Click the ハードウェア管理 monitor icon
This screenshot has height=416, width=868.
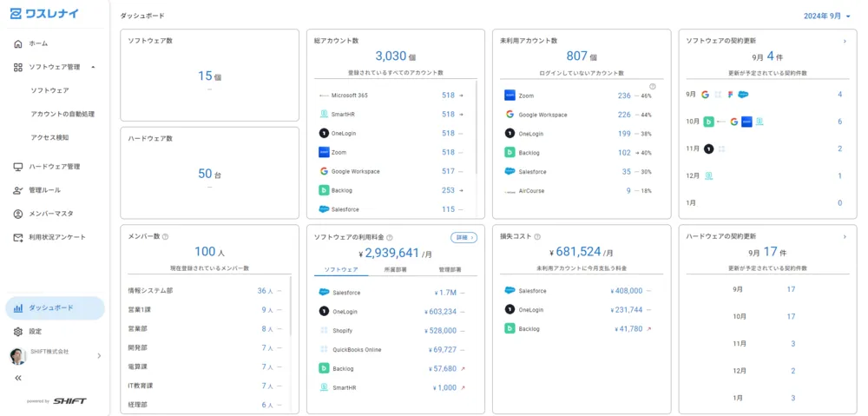coord(18,167)
